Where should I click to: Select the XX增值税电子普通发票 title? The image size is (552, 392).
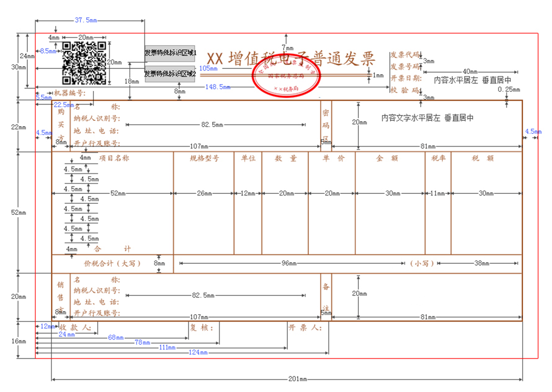click(292, 58)
